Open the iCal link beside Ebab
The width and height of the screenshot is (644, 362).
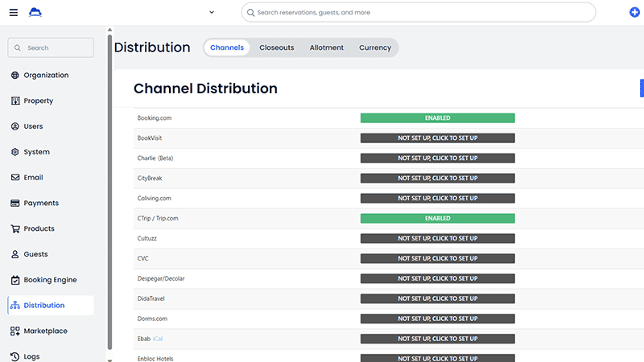click(x=158, y=339)
